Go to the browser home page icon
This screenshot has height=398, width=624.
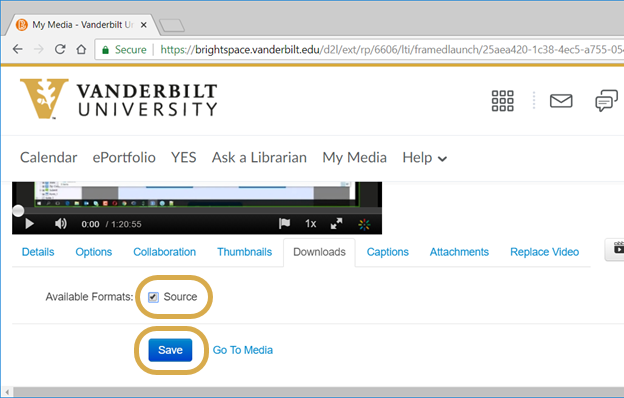[x=81, y=49]
